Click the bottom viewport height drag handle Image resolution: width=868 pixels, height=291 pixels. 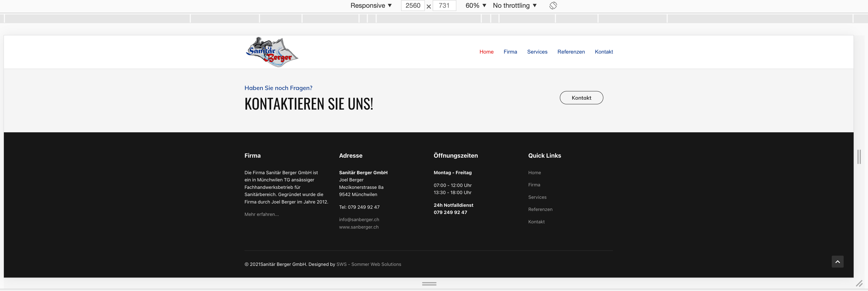[429, 284]
